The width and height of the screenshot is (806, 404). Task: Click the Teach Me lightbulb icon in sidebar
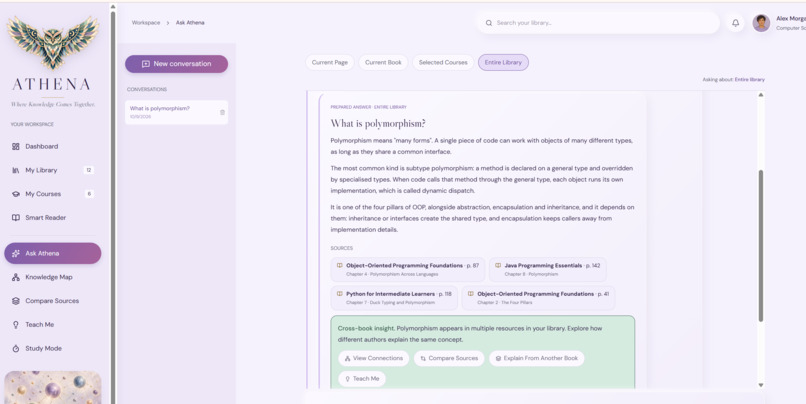pyautogui.click(x=15, y=324)
